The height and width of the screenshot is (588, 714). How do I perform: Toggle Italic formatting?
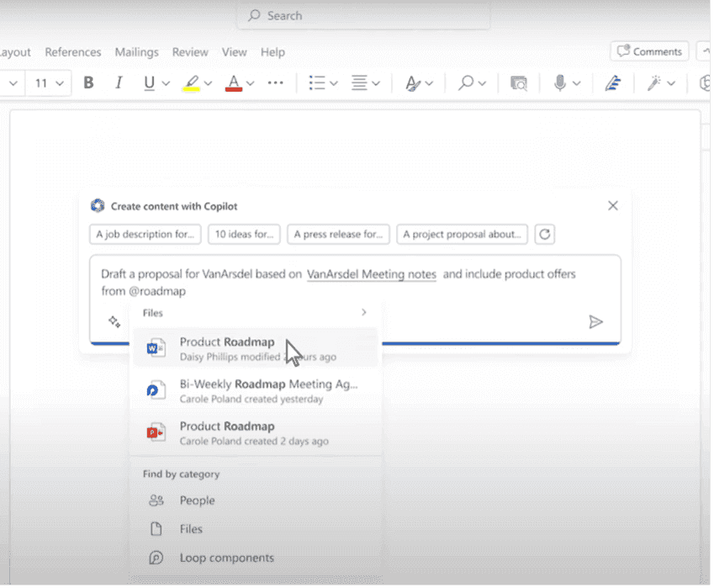[x=119, y=82]
